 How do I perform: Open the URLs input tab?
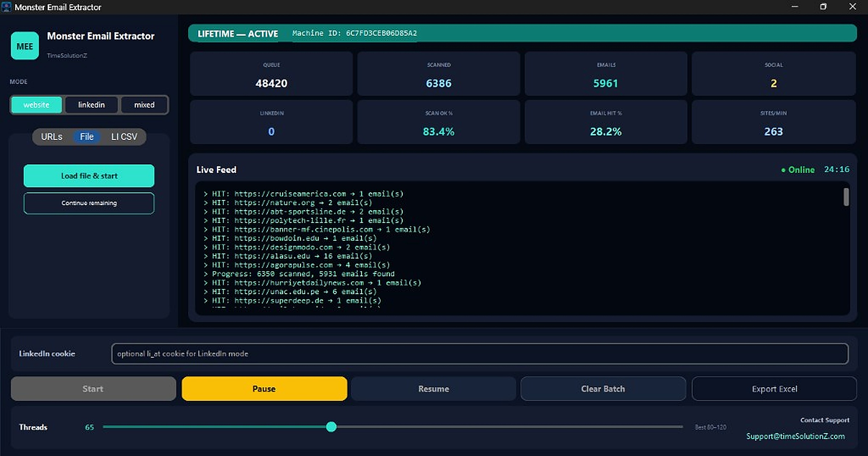52,137
